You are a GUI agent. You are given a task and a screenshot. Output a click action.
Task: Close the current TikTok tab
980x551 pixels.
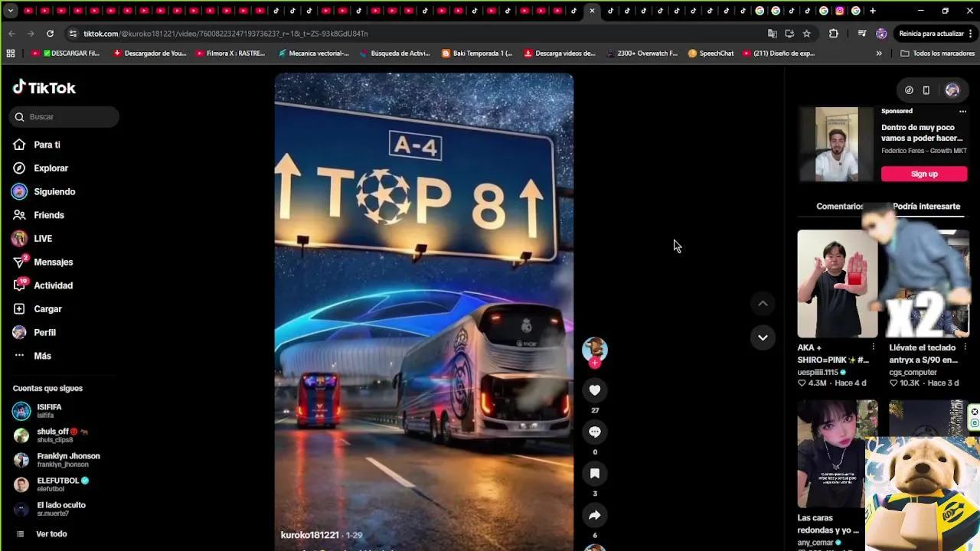pos(592,11)
